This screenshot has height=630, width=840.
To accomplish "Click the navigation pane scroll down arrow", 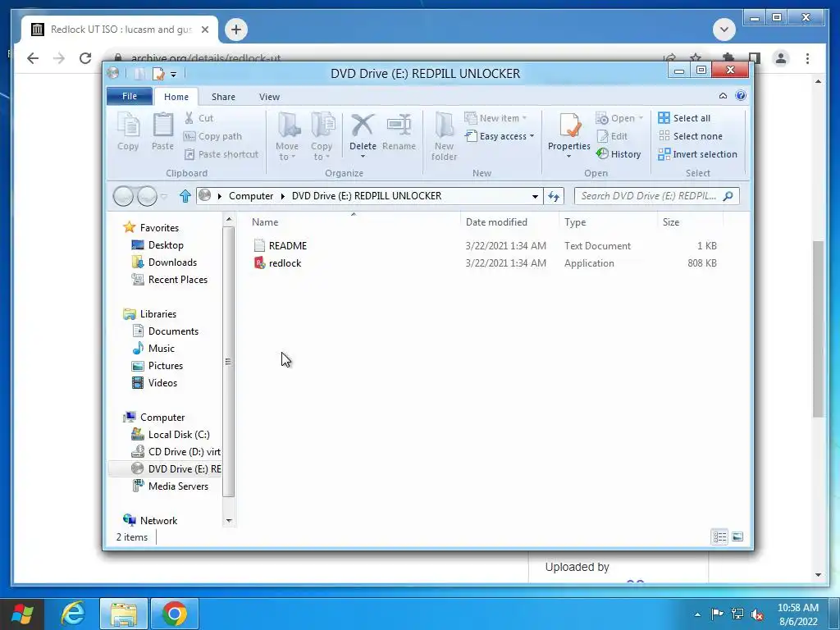I will click(x=229, y=520).
